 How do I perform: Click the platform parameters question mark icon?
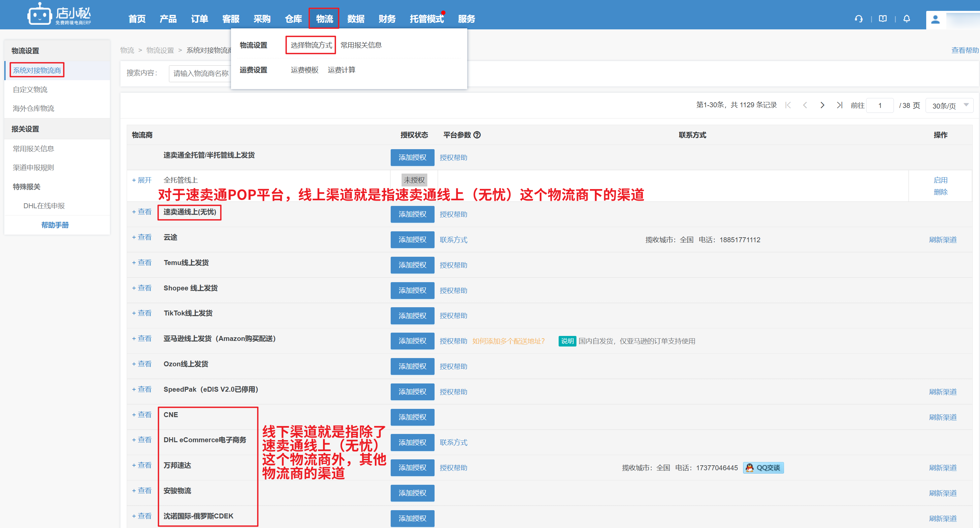click(477, 135)
